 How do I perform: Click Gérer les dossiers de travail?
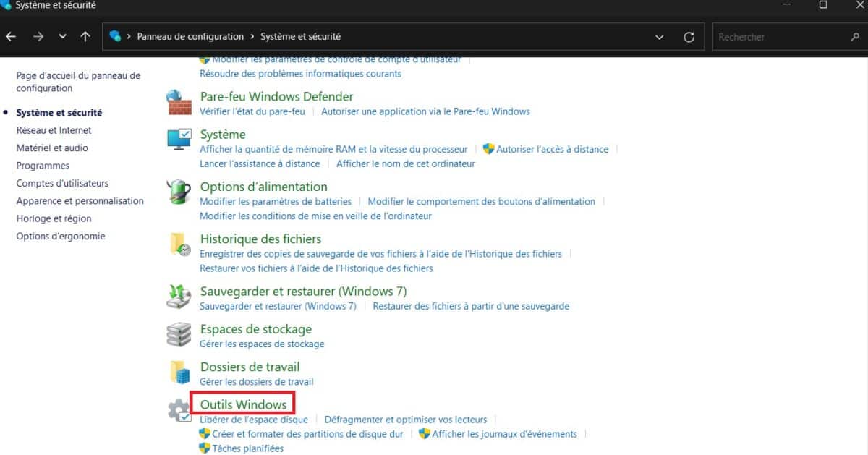[257, 381]
